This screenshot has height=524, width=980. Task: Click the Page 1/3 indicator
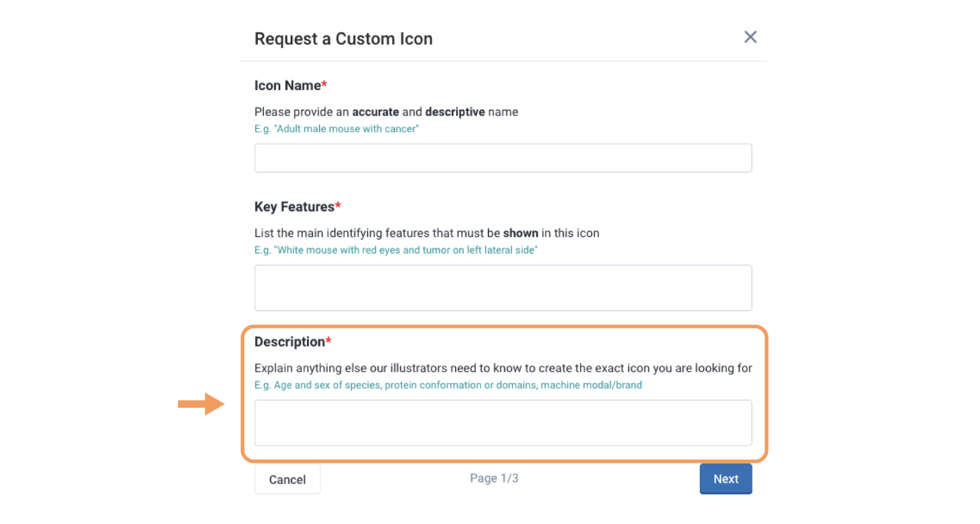click(494, 479)
